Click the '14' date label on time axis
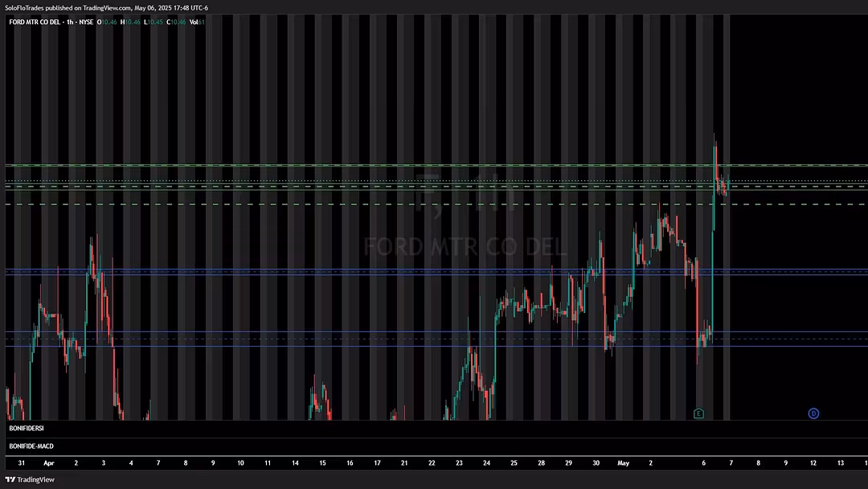Viewport: 868px width, 489px height. click(x=295, y=463)
